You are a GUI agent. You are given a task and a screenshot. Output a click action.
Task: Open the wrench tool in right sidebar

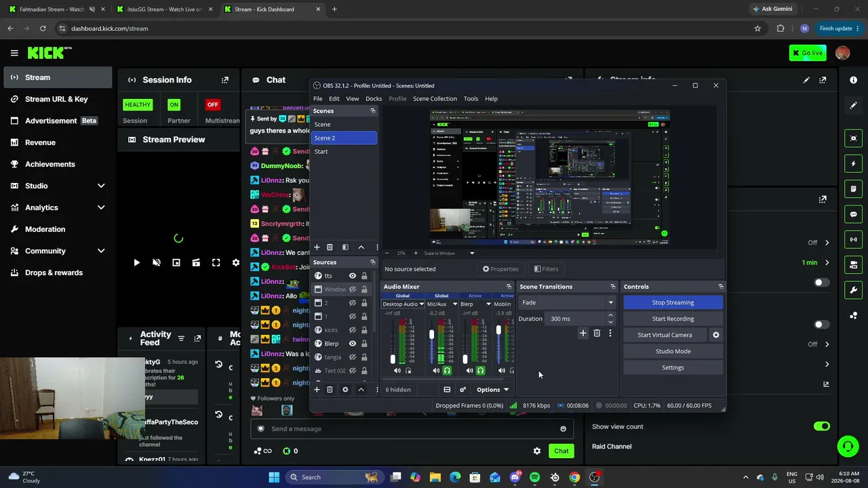[x=854, y=290]
